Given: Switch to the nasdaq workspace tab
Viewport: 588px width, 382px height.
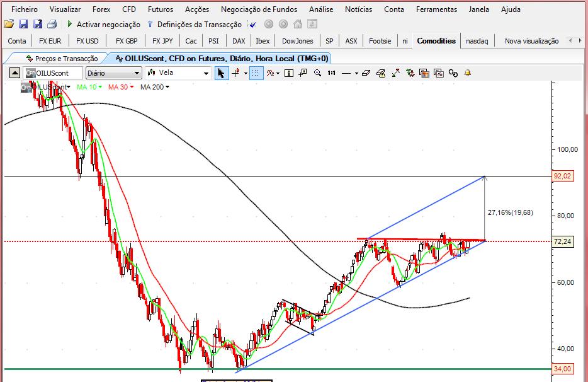Looking at the screenshot, I should coord(477,41).
